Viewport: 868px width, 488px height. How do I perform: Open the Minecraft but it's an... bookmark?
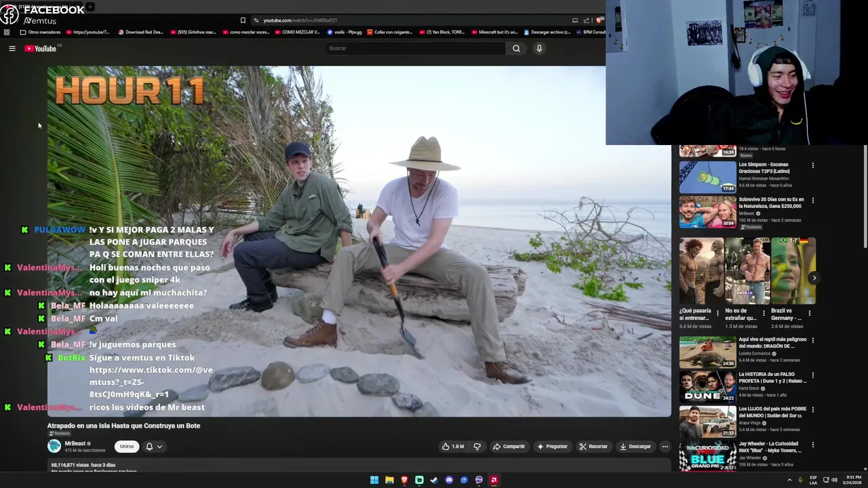click(x=494, y=32)
